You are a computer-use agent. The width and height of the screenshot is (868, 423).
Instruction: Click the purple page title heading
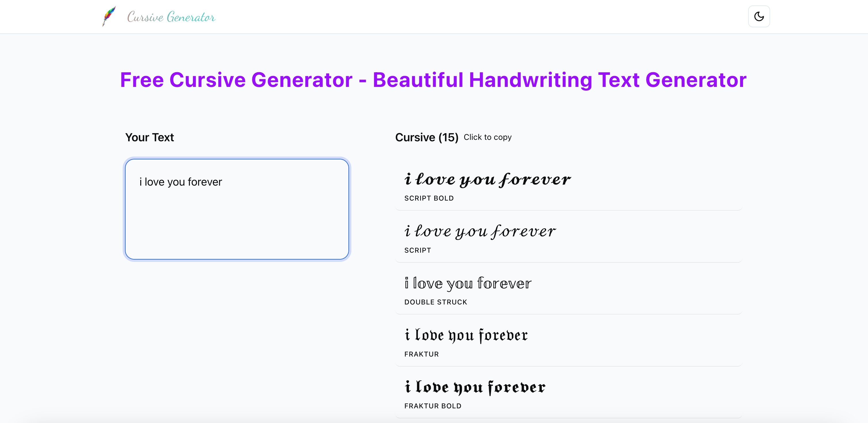433,80
